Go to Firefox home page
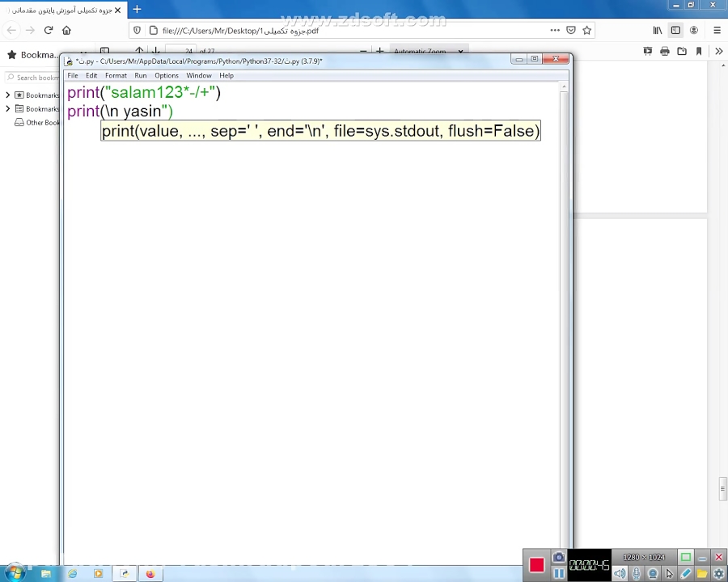The width and height of the screenshot is (728, 582). 66,30
